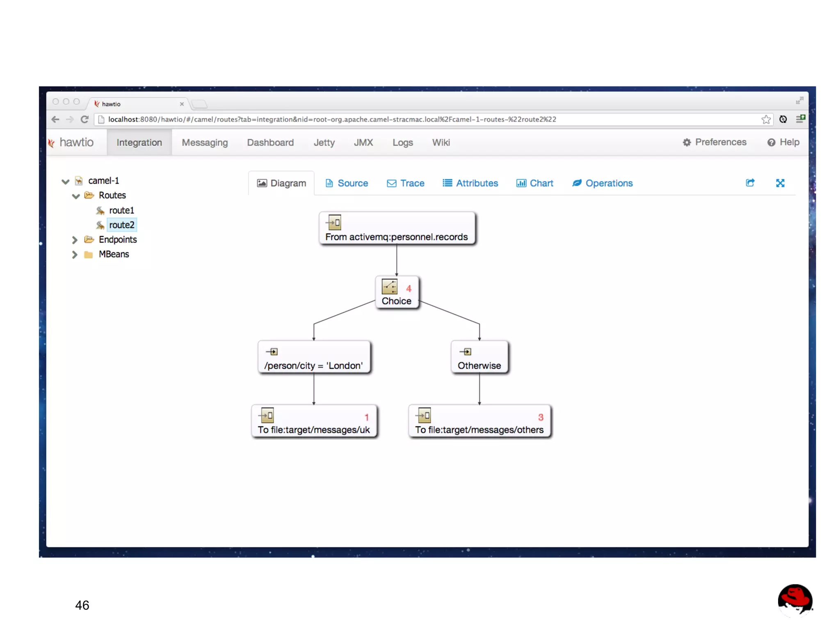This screenshot has height=630, width=840.
Task: Open the Messaging menu item
Action: point(205,143)
